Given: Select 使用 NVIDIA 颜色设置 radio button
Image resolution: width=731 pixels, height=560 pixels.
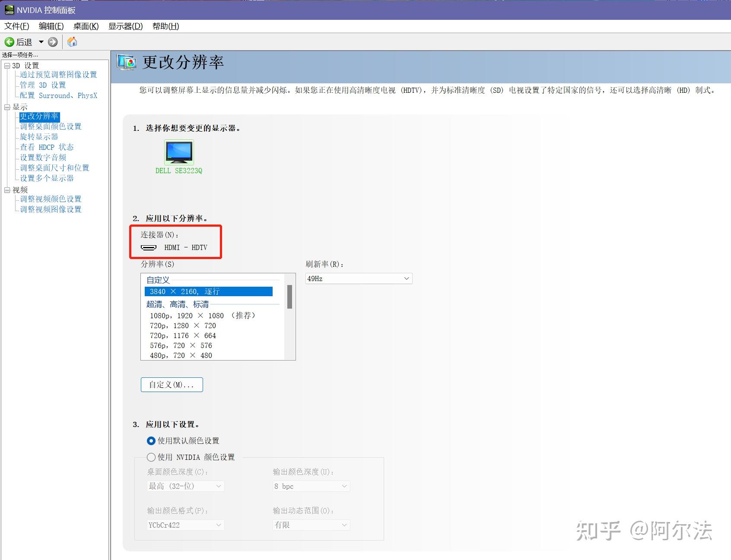Looking at the screenshot, I should pyautogui.click(x=151, y=457).
